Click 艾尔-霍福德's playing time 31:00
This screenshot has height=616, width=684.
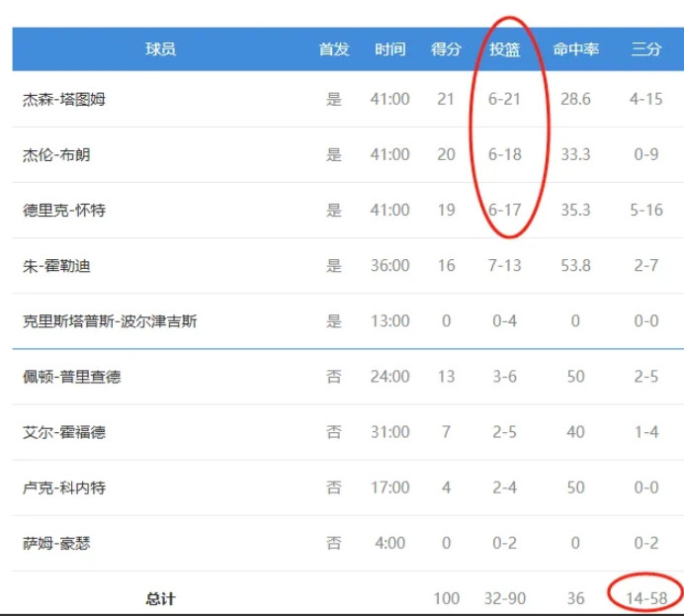click(x=390, y=432)
